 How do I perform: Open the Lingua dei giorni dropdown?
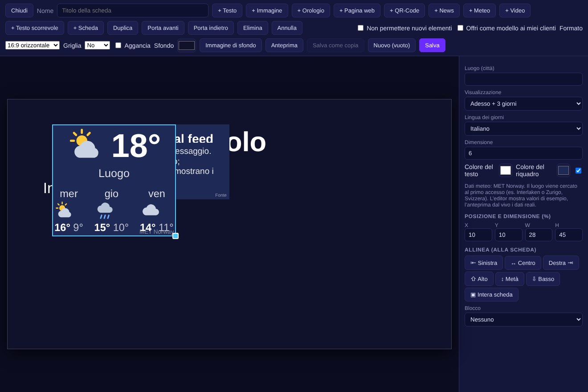523,128
